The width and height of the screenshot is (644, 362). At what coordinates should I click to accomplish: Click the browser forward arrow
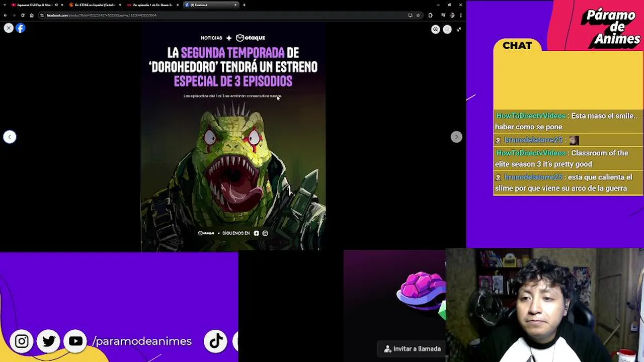pyautogui.click(x=14, y=15)
